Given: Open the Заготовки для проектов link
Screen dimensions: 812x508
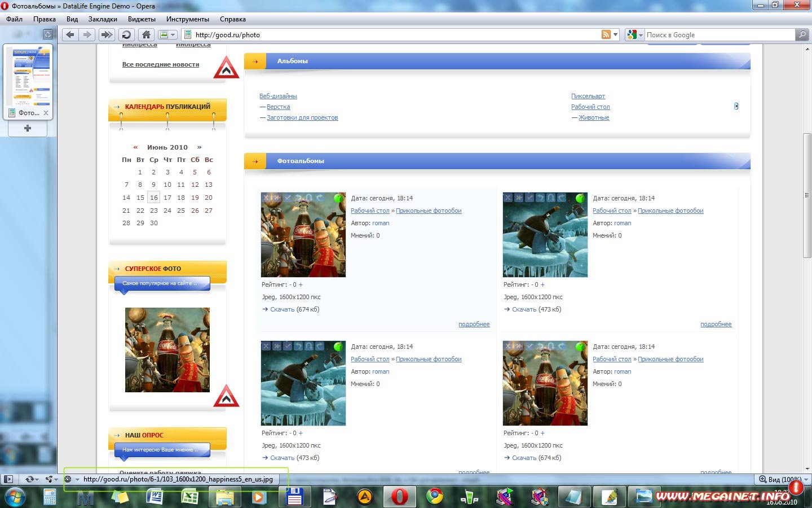Looking at the screenshot, I should coord(302,117).
